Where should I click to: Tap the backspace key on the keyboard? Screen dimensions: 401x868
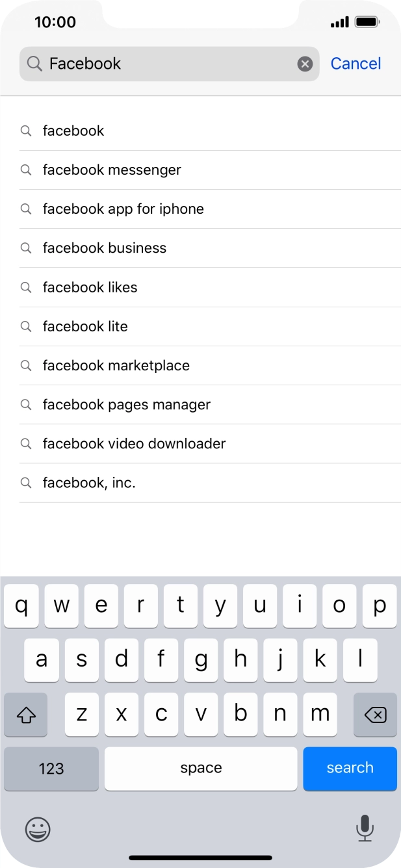(x=375, y=714)
